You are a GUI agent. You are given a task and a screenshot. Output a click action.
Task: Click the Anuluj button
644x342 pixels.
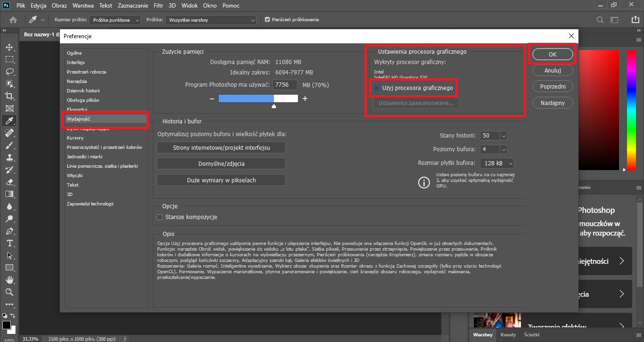click(553, 71)
